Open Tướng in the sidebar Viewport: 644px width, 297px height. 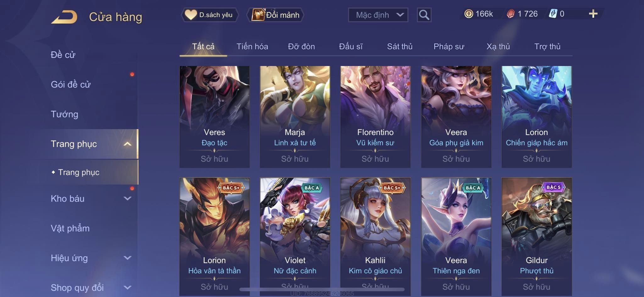point(64,114)
